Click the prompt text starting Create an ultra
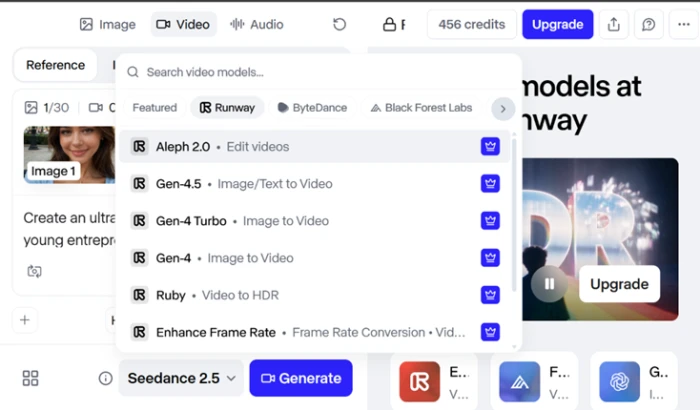Screen dimensions: 700x410 (x=69, y=229)
